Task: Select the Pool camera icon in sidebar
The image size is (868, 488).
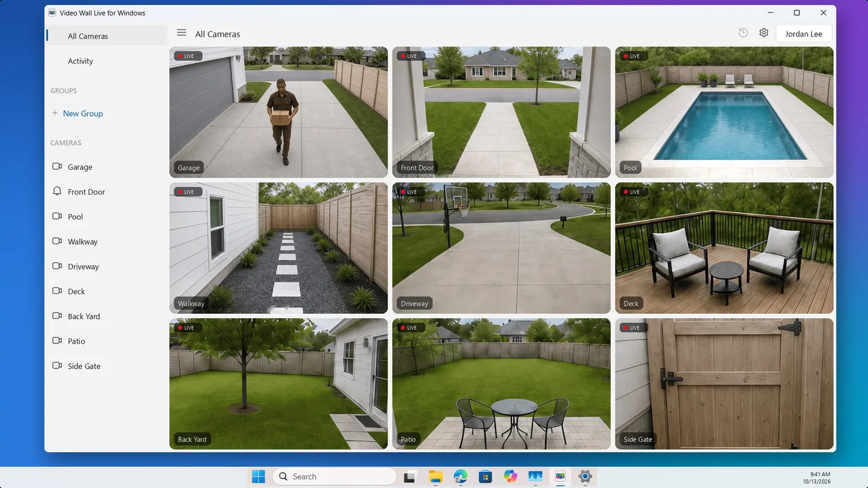Action: point(57,216)
